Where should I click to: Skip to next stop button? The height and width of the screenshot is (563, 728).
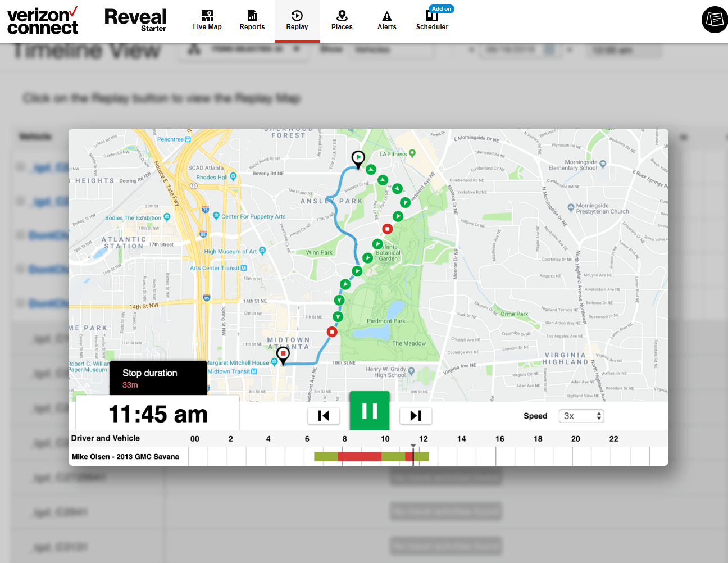coord(415,416)
